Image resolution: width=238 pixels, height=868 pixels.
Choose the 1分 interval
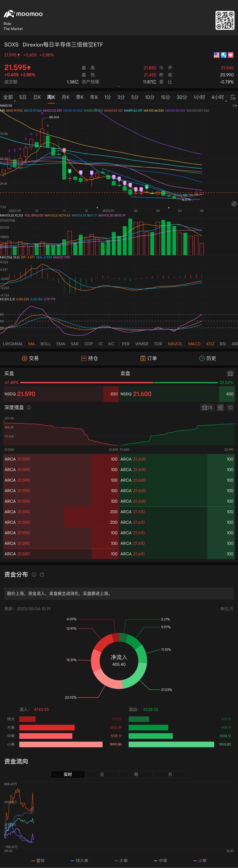pyautogui.click(x=107, y=97)
